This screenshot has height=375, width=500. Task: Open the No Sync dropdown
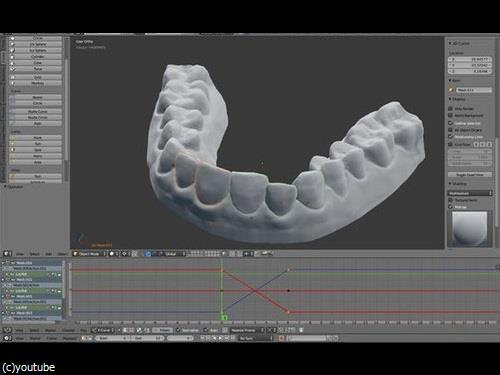tap(256, 338)
